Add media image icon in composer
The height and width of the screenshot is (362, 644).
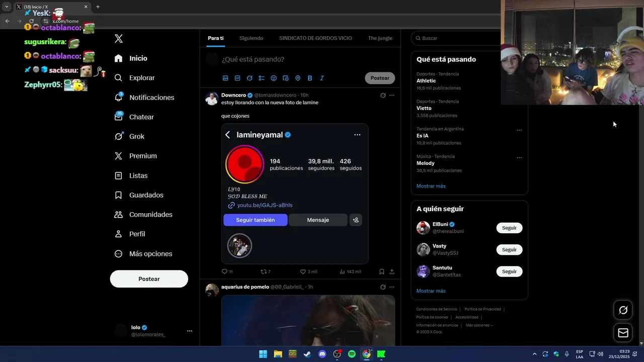coord(225,78)
